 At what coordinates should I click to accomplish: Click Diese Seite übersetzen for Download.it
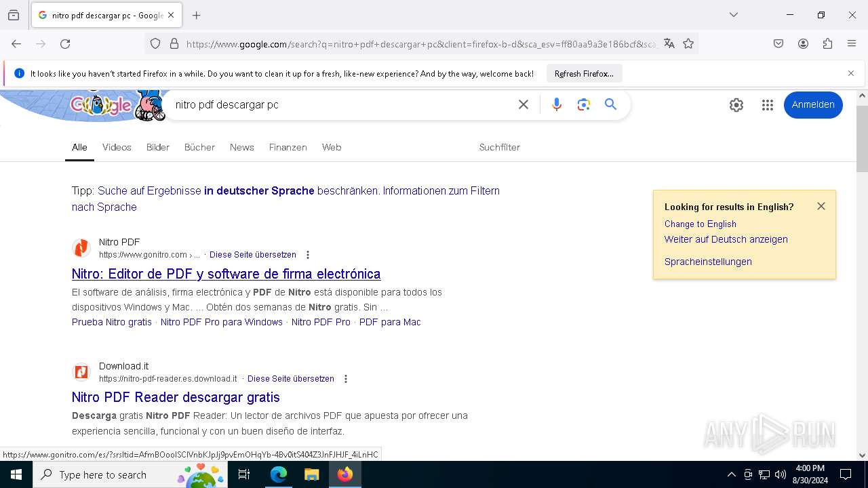click(291, 379)
